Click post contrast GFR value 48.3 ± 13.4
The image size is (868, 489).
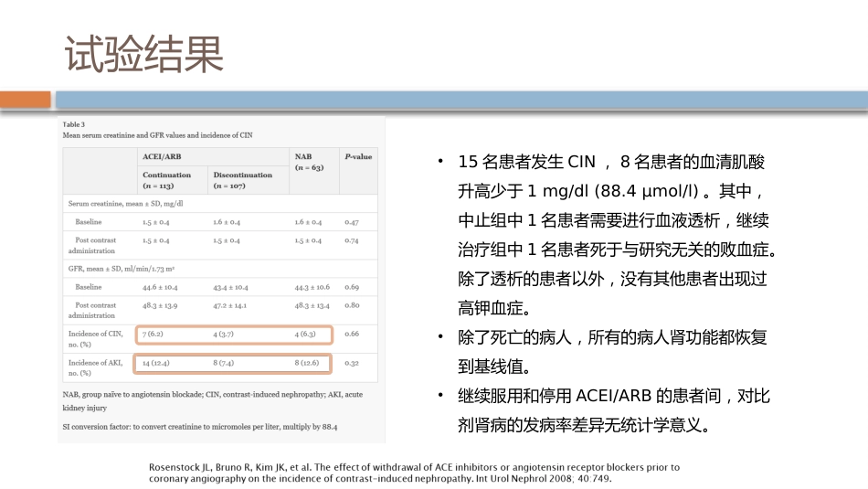pos(312,305)
